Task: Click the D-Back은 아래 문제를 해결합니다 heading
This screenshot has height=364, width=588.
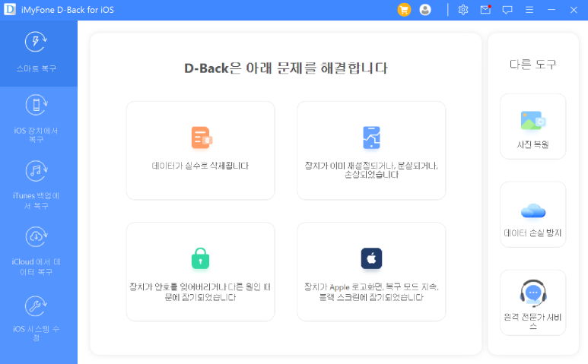Action: pyautogui.click(x=286, y=68)
